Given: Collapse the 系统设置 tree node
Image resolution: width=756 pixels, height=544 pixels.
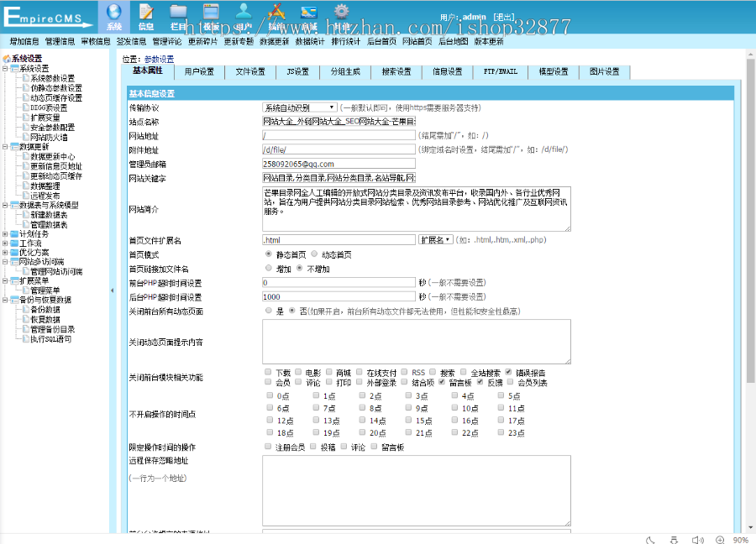Looking at the screenshot, I should tap(5, 69).
